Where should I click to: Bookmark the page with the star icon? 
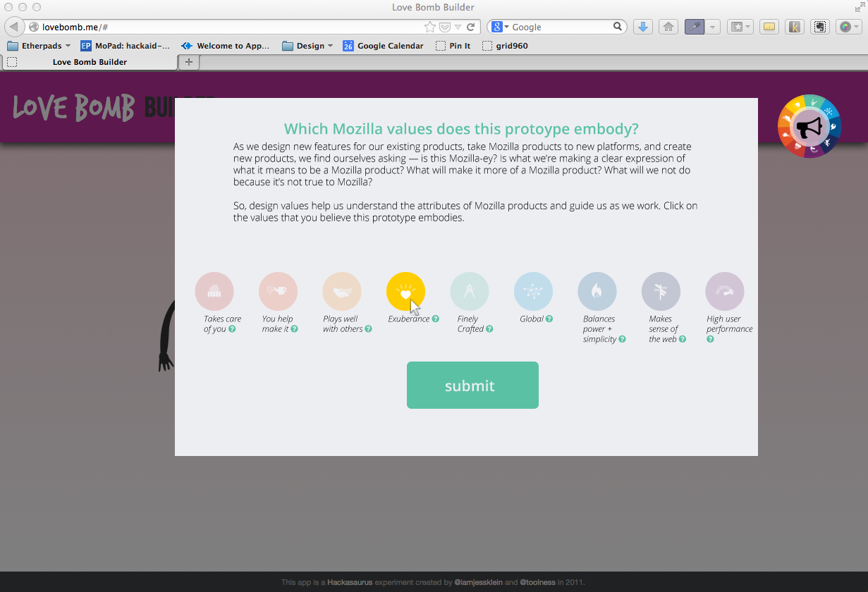click(x=430, y=27)
